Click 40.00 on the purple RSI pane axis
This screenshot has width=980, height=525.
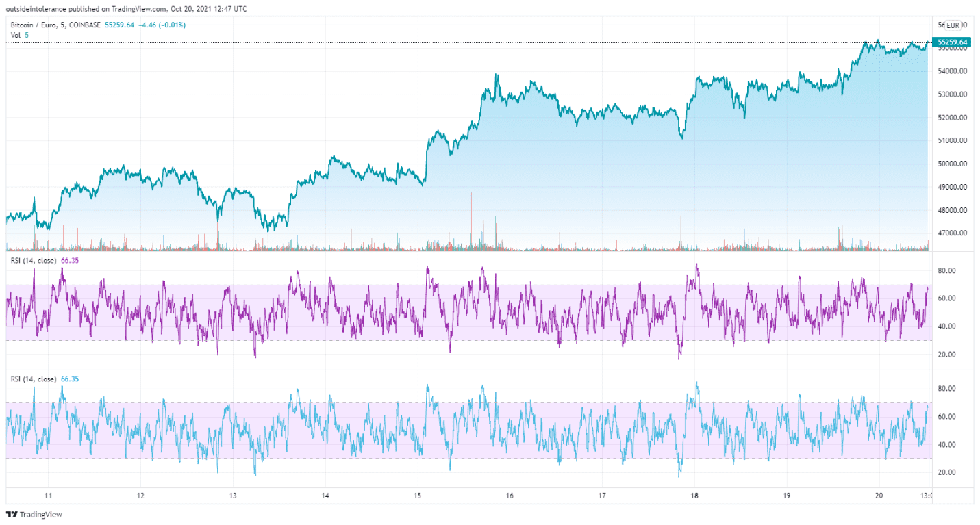point(946,326)
